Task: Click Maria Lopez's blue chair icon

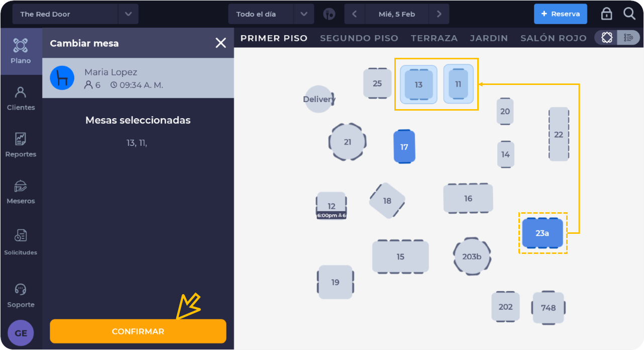Action: [x=62, y=78]
